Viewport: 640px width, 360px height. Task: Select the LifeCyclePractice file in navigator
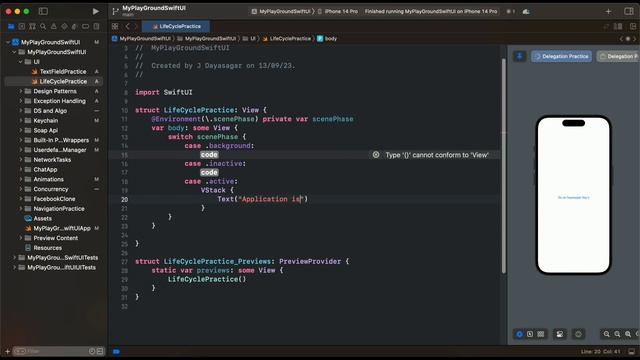pos(53,81)
